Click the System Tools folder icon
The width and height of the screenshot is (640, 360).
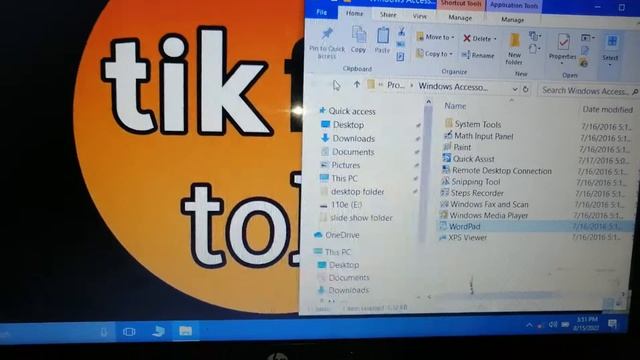tap(449, 123)
